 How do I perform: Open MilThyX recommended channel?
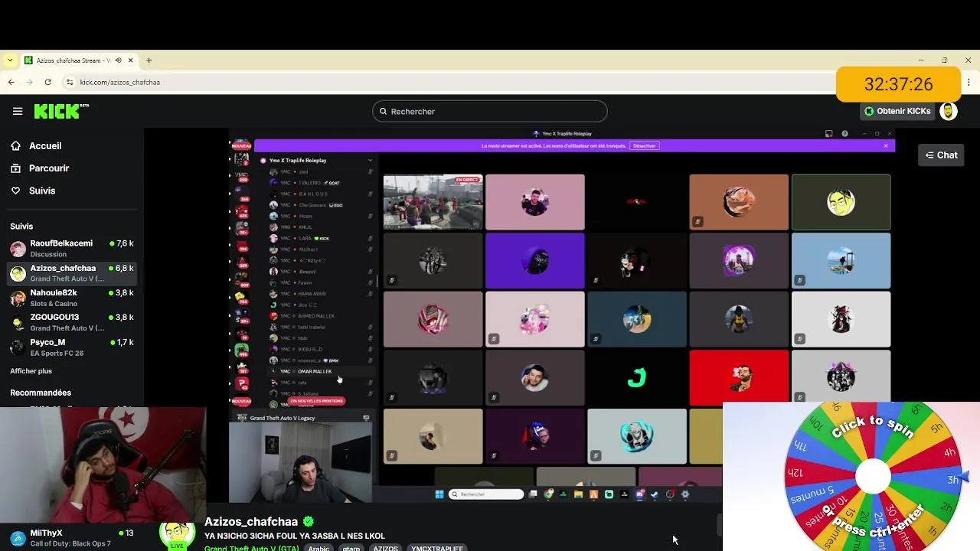click(x=72, y=538)
